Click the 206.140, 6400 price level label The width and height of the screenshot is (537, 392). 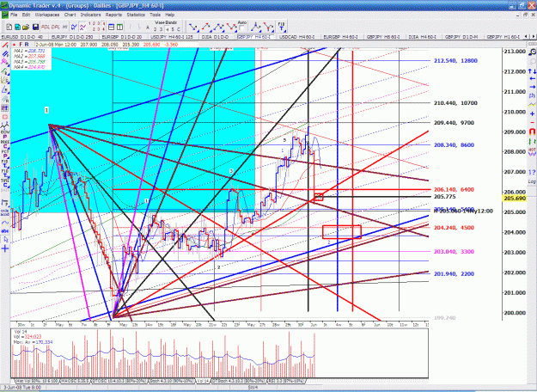click(454, 189)
